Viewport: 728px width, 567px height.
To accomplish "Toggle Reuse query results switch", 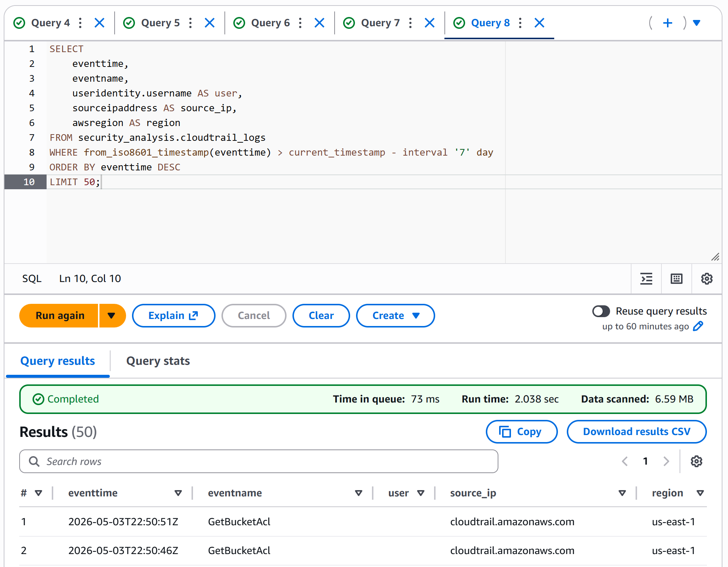I will [x=601, y=311].
